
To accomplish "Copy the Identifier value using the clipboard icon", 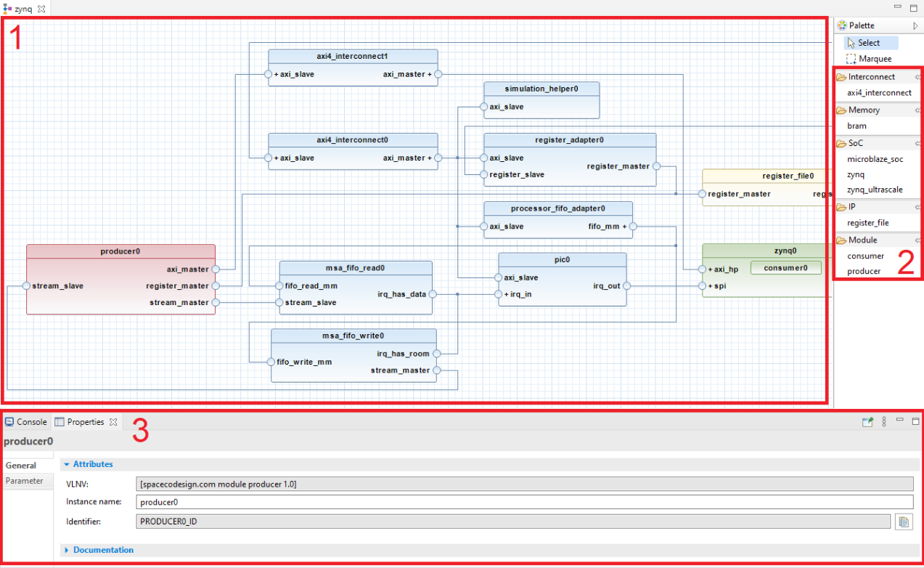I will click(x=904, y=521).
